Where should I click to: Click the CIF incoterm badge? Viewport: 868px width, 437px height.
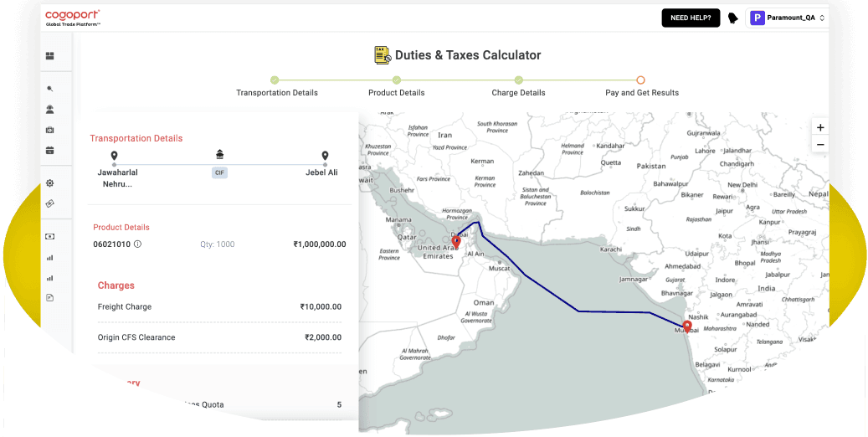pos(219,172)
